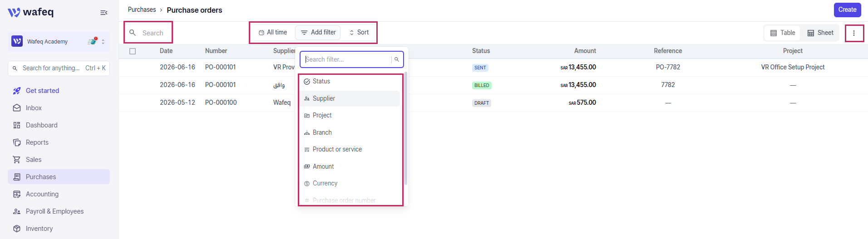Screen dimensions: 868x239
Task: Click the Amount column header
Action: click(585, 51)
